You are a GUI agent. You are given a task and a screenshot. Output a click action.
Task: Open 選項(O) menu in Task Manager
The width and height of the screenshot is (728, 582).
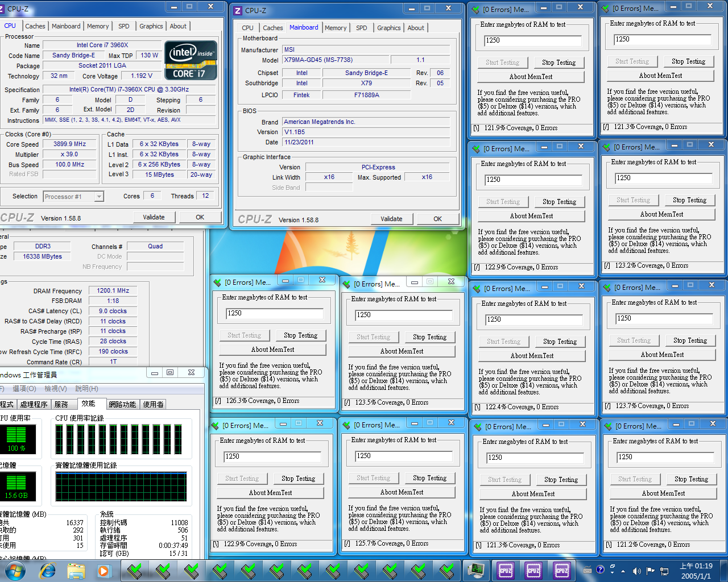[24, 389]
